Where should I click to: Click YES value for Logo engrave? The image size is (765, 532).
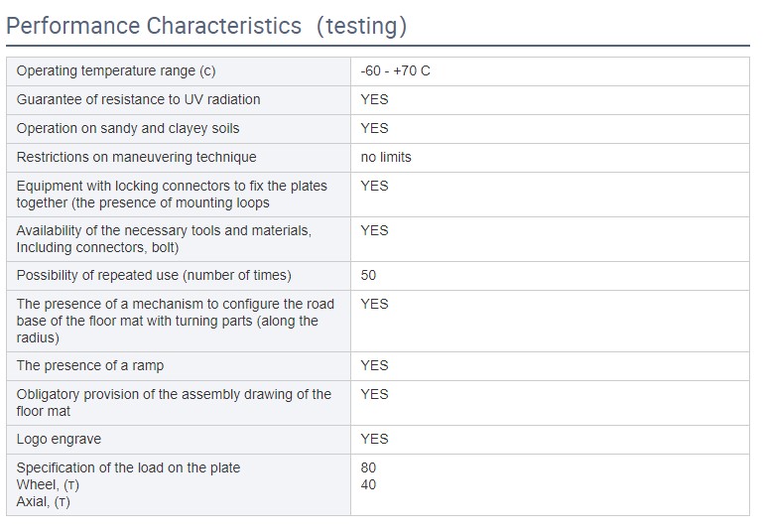(x=375, y=439)
